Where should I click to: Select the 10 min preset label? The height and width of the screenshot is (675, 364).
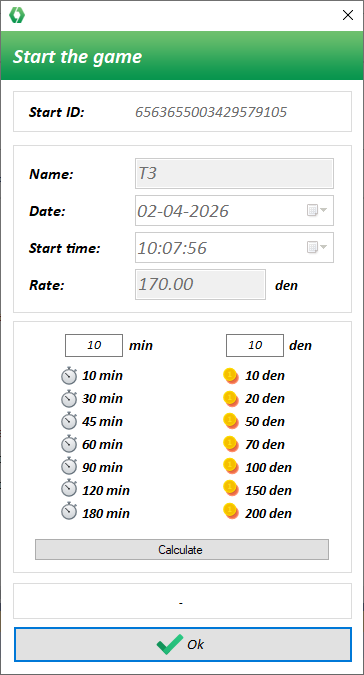[102, 376]
